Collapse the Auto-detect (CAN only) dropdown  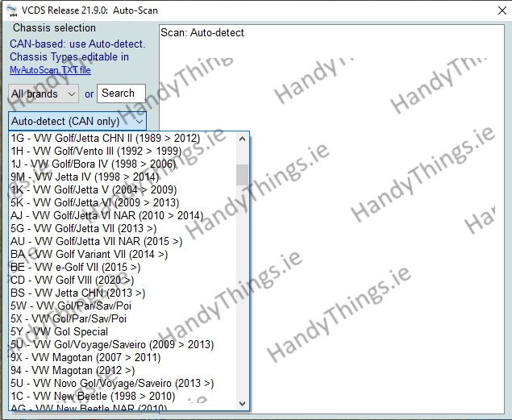[77, 122]
